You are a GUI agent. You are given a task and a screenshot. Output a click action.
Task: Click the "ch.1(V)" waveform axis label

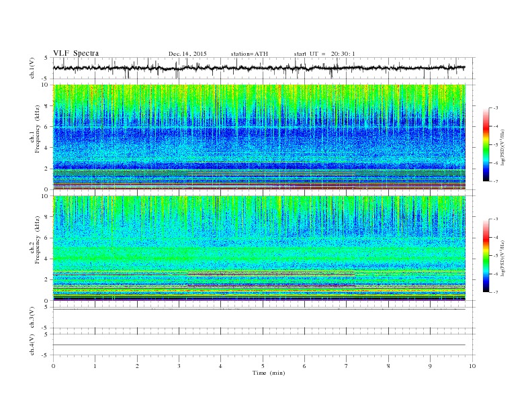point(32,68)
